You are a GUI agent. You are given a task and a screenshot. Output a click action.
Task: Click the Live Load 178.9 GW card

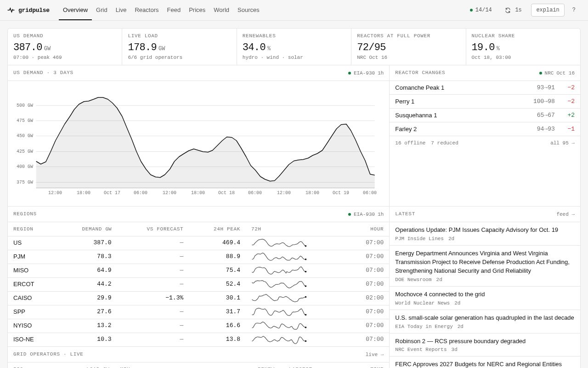[179, 47]
